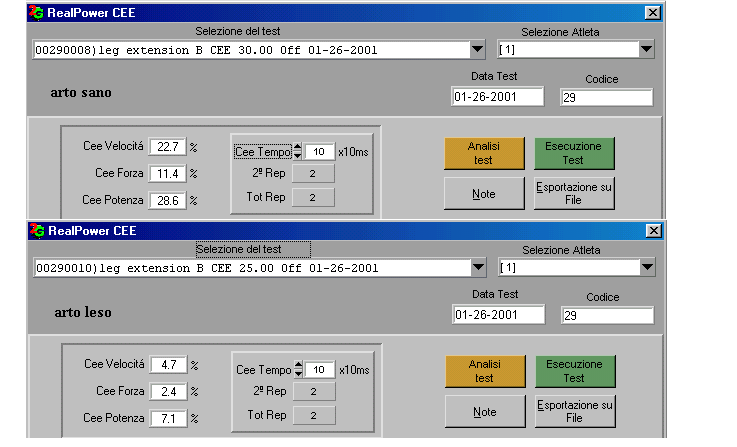
Task: Open Note in arto leso window
Action: [485, 411]
